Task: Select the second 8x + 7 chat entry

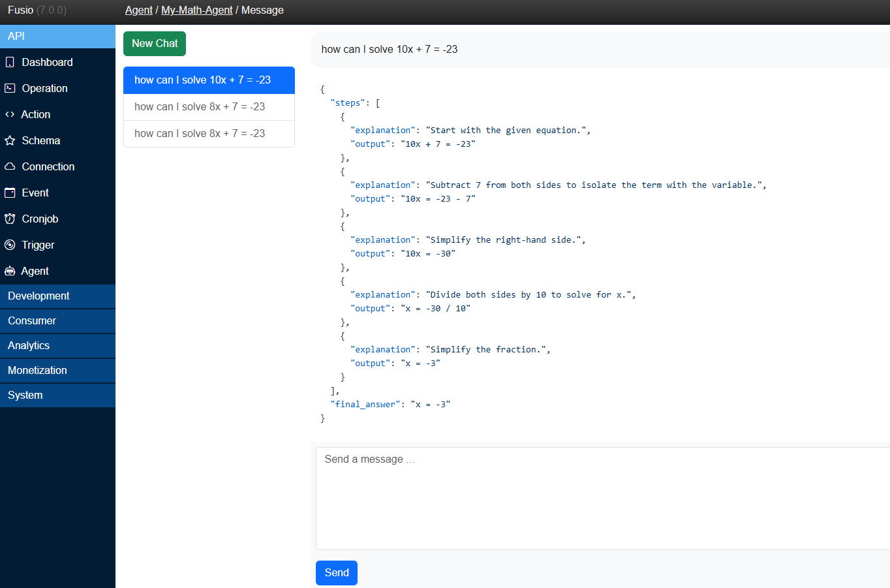Action: coord(200,133)
